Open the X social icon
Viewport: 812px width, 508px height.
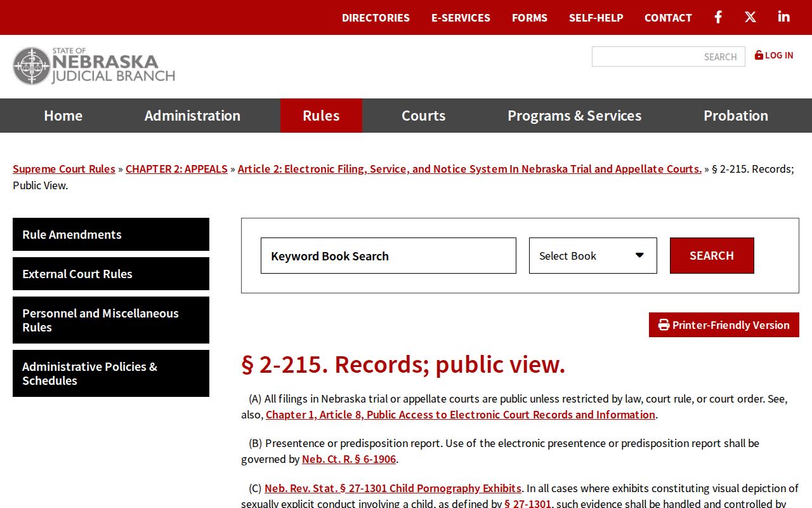pos(750,17)
